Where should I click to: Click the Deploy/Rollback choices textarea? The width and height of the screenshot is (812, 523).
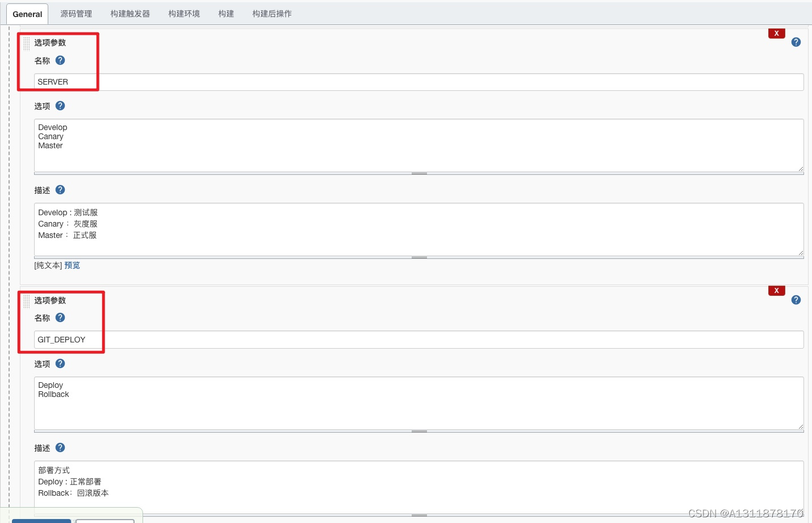419,403
